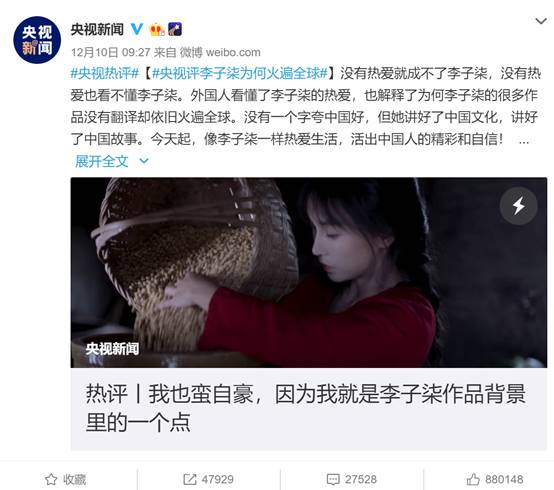Screen dimensions: 554x490
Task: Repost via the share icon 47929
Action: coord(190,479)
